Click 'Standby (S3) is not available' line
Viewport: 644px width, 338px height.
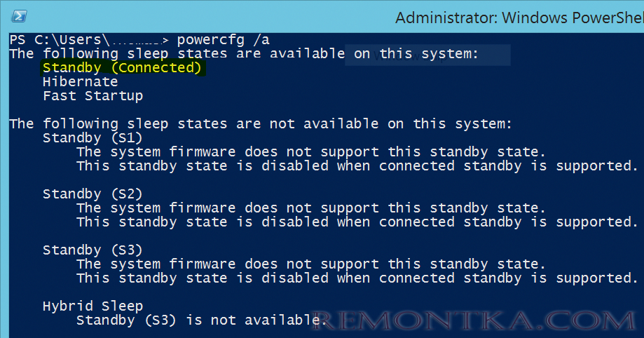click(199, 320)
